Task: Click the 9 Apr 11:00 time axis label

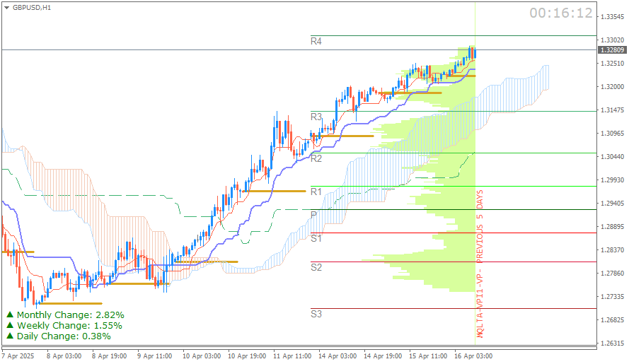Action: point(154,356)
